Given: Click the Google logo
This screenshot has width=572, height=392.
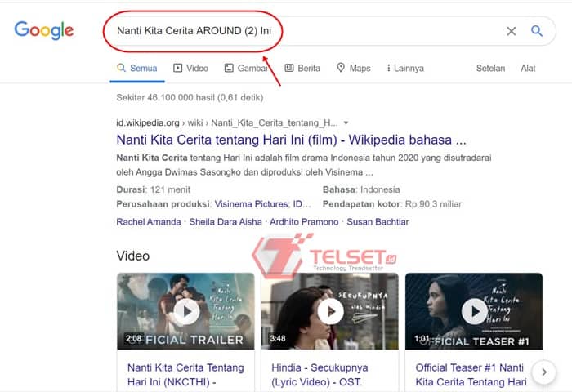Looking at the screenshot, I should tap(44, 31).
